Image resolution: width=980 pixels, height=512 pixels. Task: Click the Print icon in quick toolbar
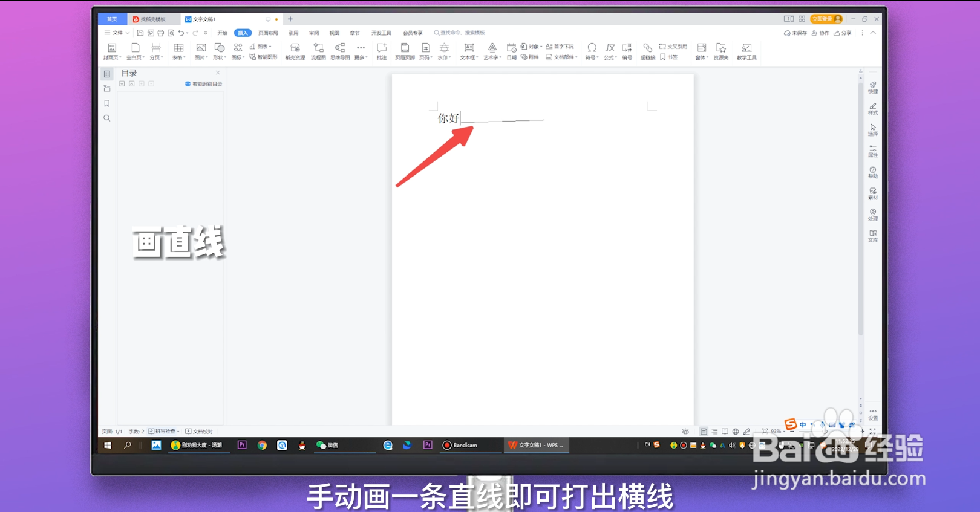click(161, 33)
